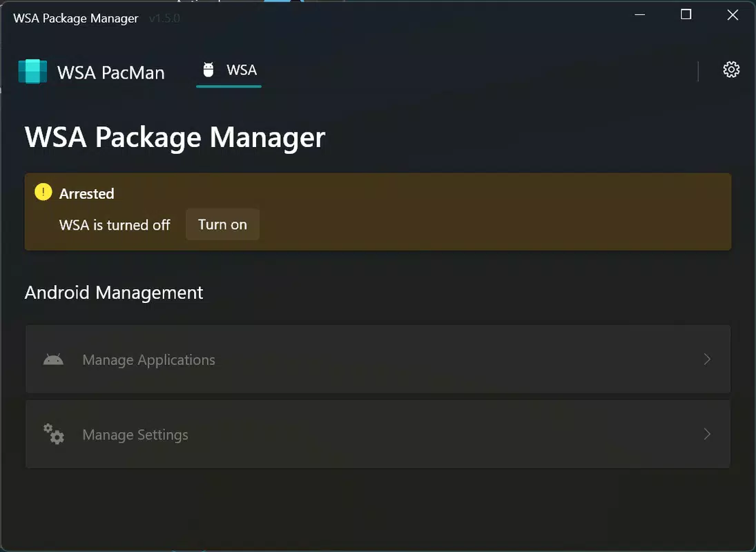The image size is (756, 552).
Task: Maximize the WSA Package Manager window
Action: tap(686, 15)
